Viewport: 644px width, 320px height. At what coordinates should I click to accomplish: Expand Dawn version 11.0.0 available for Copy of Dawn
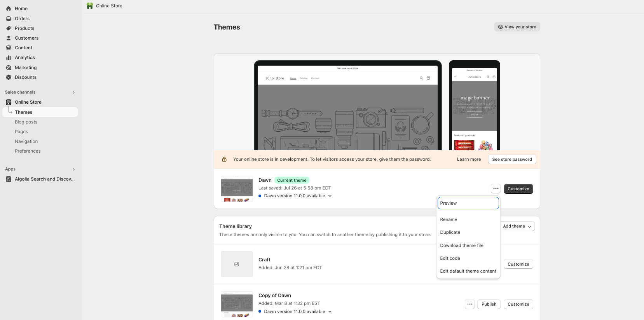pos(330,312)
